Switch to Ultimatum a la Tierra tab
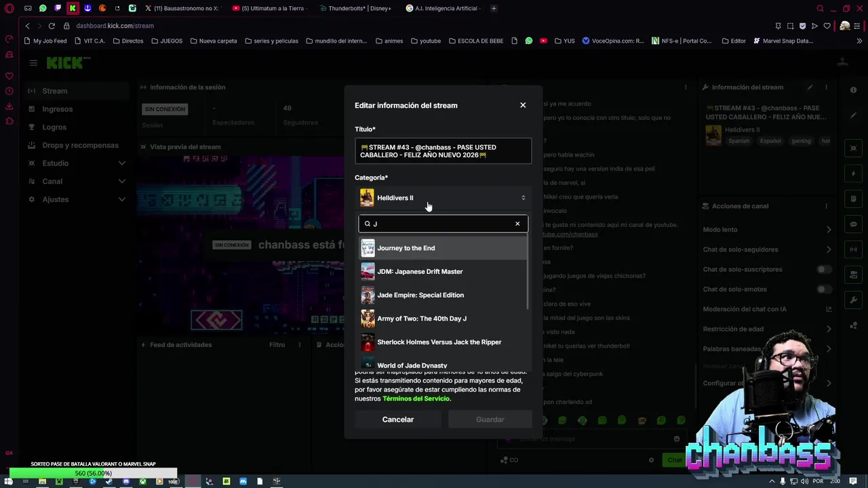Screen dimensions: 868x488 (269, 8)
